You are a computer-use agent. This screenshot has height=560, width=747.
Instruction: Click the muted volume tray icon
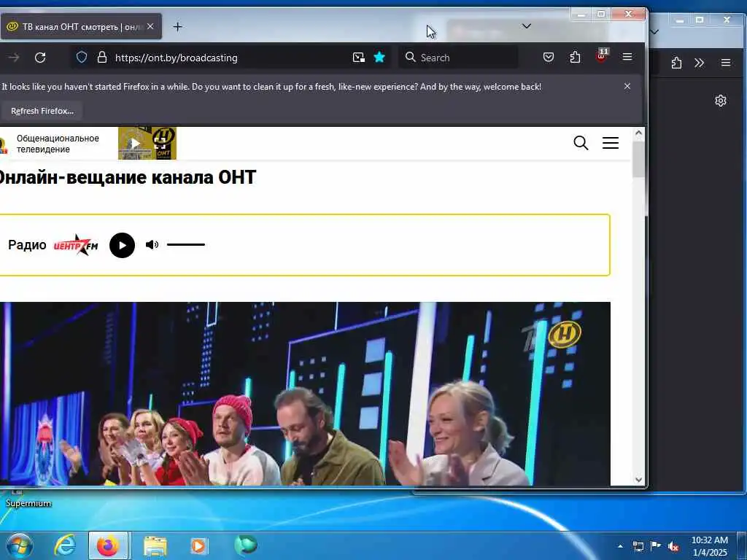pos(673,547)
